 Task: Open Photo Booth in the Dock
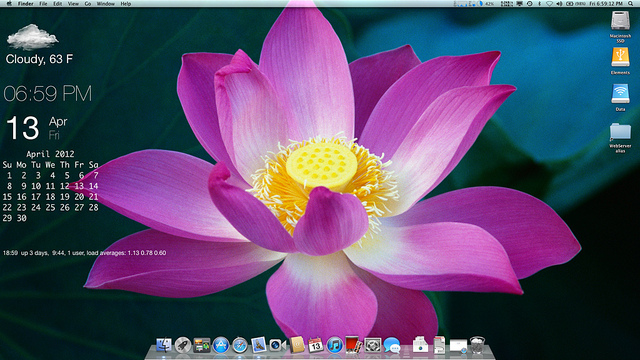pos(353,345)
